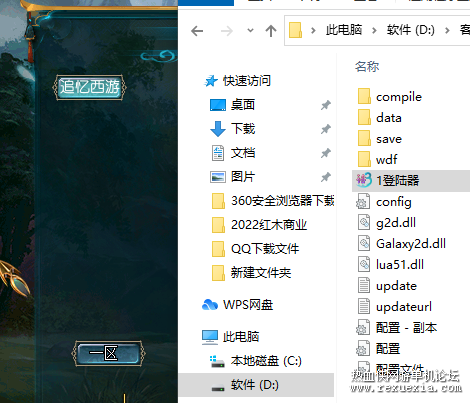Select the wdf folder
The image size is (470, 403).
click(387, 159)
